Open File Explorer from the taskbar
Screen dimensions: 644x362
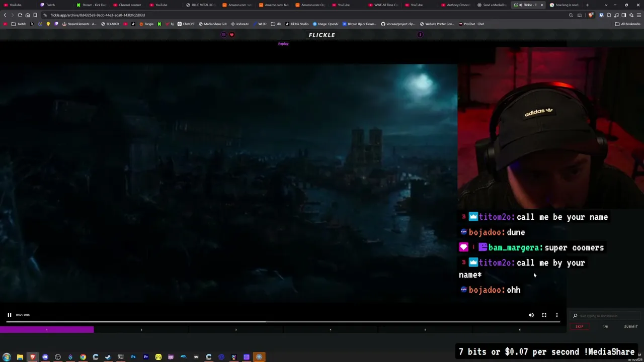coord(20,357)
